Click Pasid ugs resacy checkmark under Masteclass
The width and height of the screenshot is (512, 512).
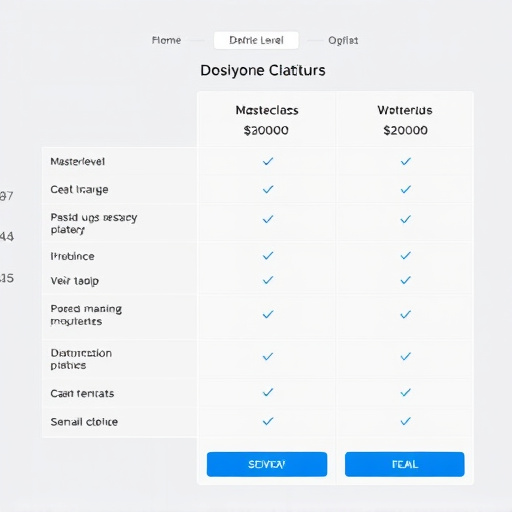point(268,219)
